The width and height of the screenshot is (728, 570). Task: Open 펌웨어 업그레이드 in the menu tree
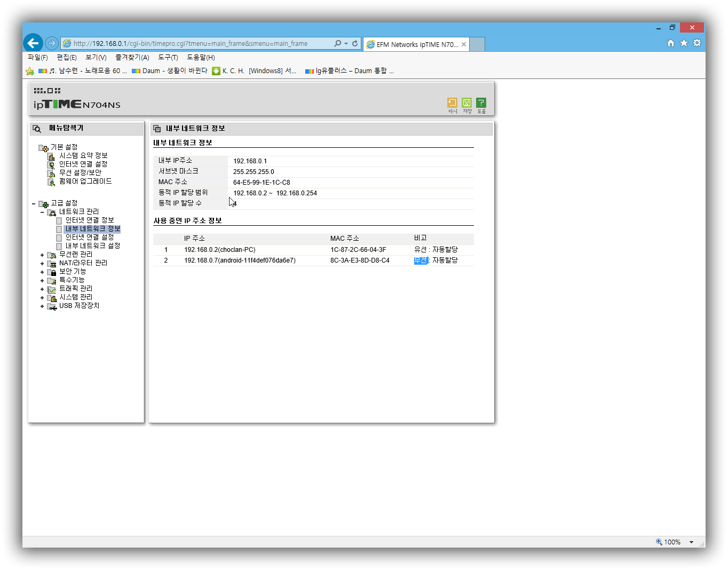coord(85,181)
